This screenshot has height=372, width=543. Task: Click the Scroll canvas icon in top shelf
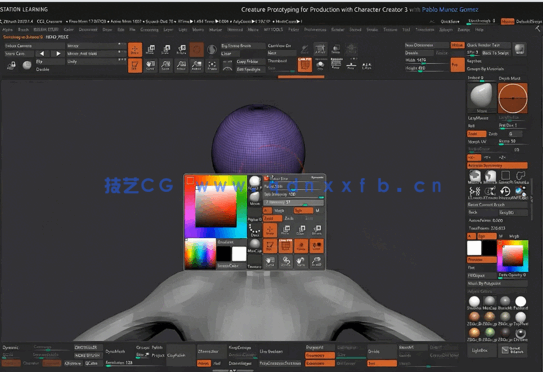[150, 65]
